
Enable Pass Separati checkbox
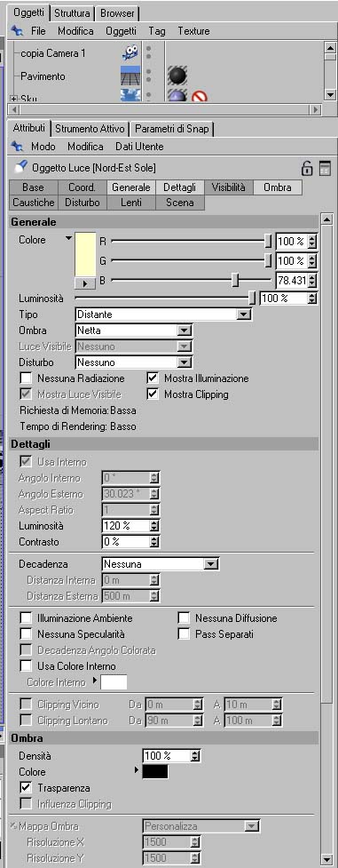(184, 633)
